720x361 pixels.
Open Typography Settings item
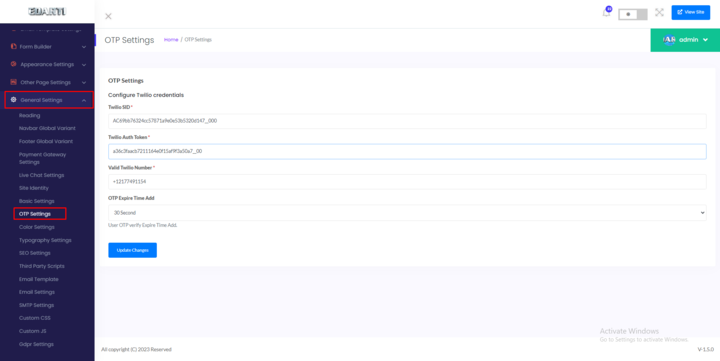(45, 240)
